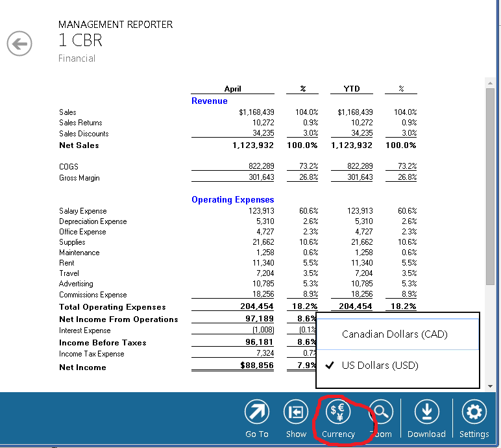This screenshot has width=501, height=448.
Task: Click the Income Tax Expense label
Action: point(92,354)
